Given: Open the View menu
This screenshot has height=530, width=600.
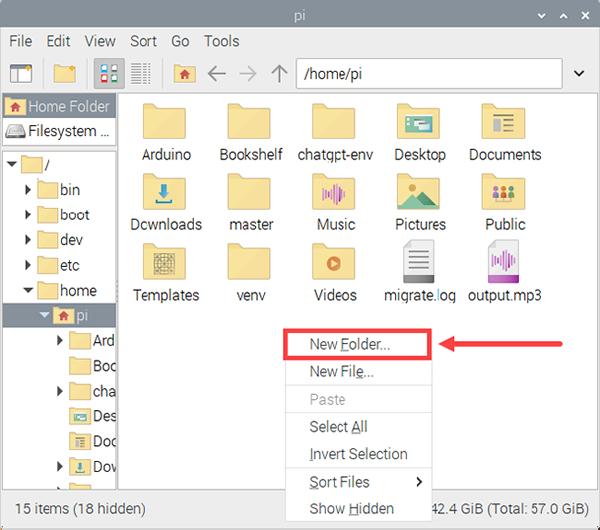Looking at the screenshot, I should (x=100, y=41).
